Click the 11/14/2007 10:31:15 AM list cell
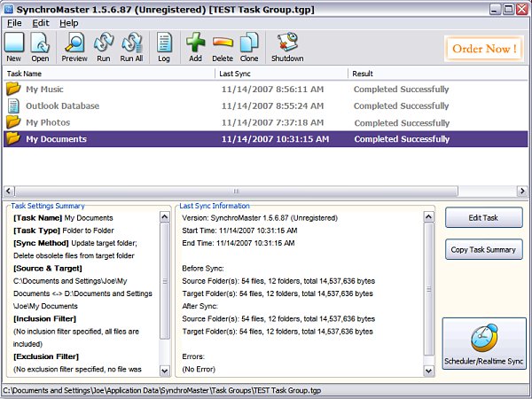This screenshot has height=399, width=532. click(275, 139)
